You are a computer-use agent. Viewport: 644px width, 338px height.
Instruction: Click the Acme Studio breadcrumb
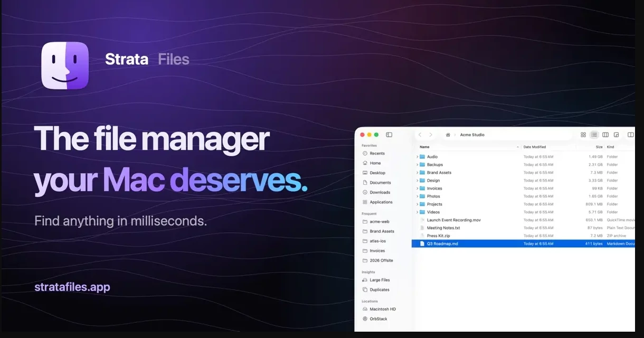(472, 135)
